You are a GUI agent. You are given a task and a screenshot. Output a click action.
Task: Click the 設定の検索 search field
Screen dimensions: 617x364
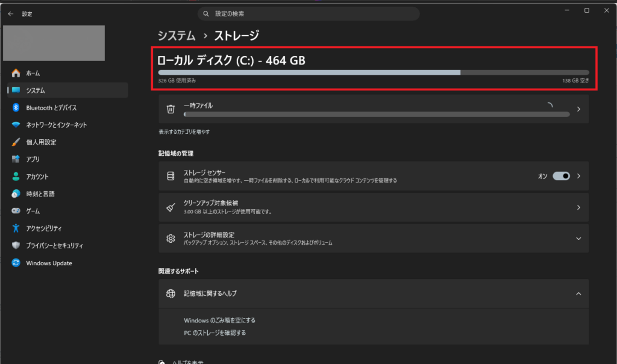[308, 14]
